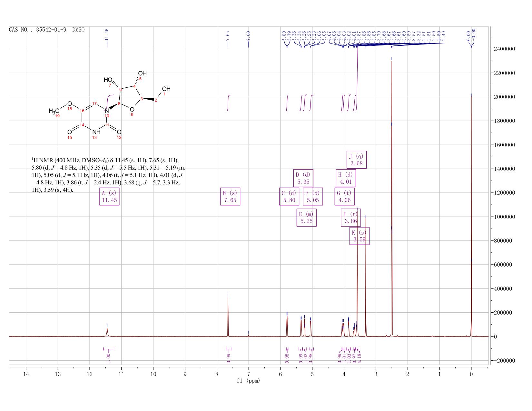Viewport: 532px width, 411px height.
Task: Select the 1.00 integral value near 11.45 ppm
Action: (108, 358)
